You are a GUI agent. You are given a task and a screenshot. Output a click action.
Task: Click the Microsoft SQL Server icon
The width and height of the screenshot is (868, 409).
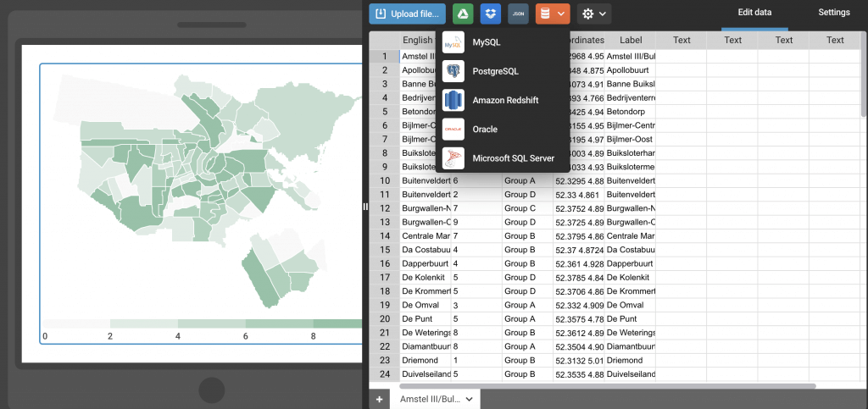click(x=454, y=158)
